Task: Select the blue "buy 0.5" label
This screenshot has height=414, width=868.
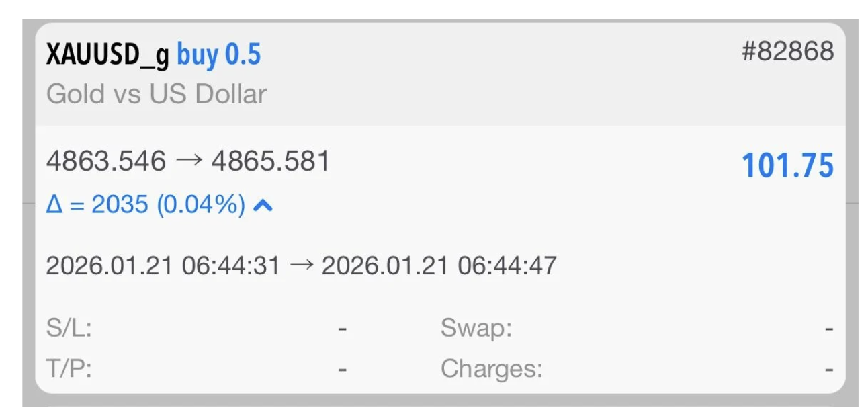Action: click(x=218, y=55)
